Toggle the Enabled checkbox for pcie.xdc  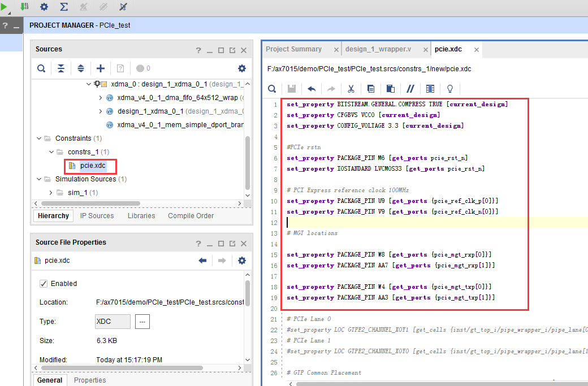pos(44,284)
